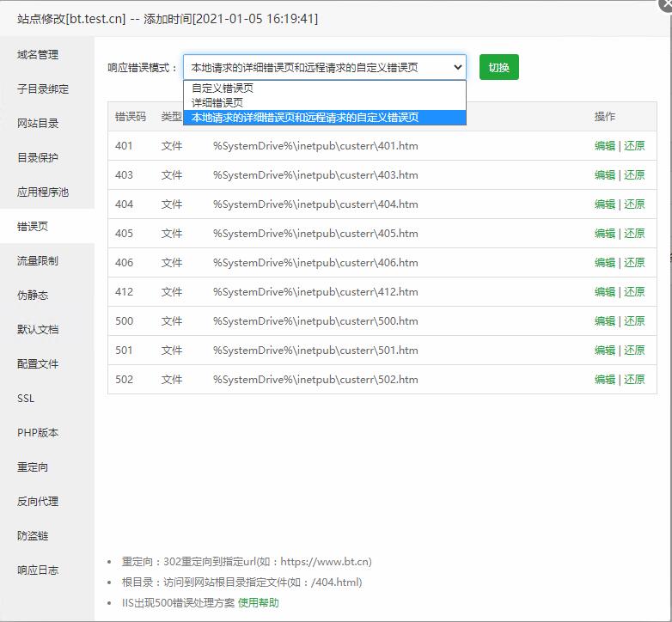This screenshot has height=622, width=672.
Task: Switch to 子目录绑定 sidebar tab
Action: click(x=43, y=88)
